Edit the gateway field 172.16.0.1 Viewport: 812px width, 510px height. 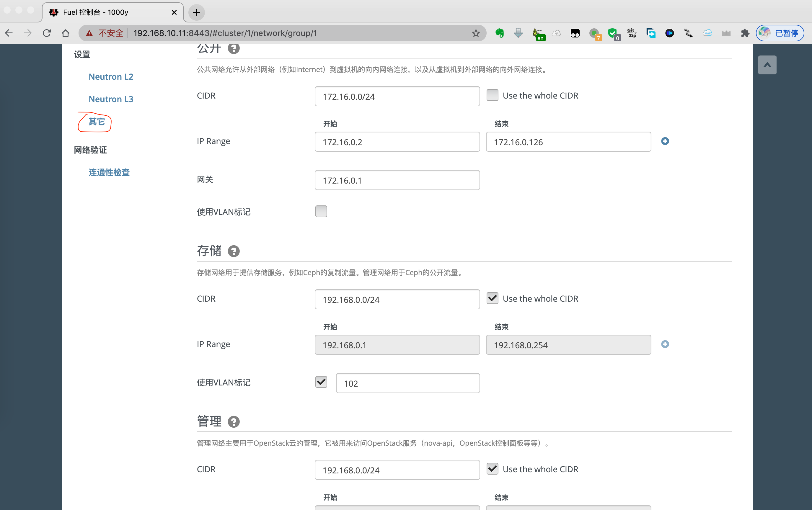397,180
